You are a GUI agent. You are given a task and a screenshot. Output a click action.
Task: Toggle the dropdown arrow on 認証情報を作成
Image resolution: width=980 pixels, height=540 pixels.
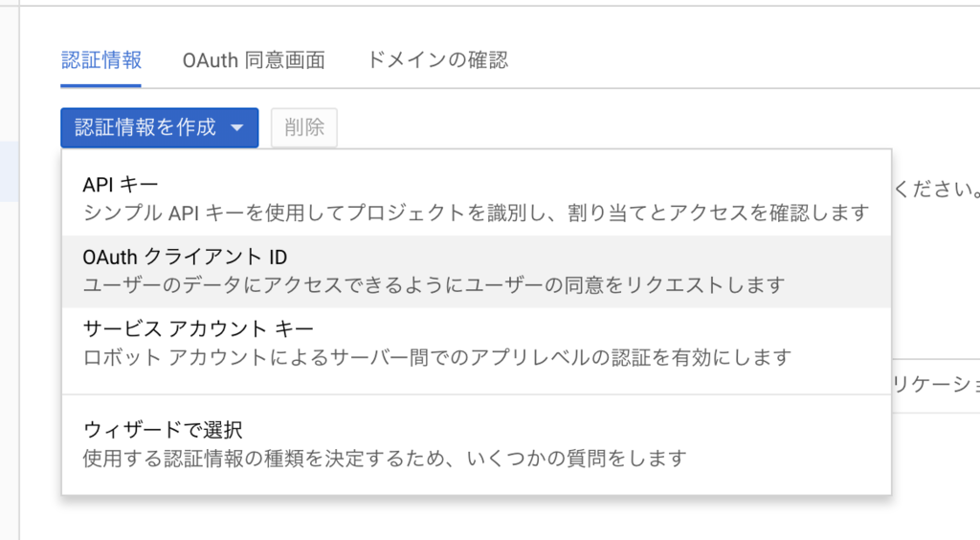point(237,128)
